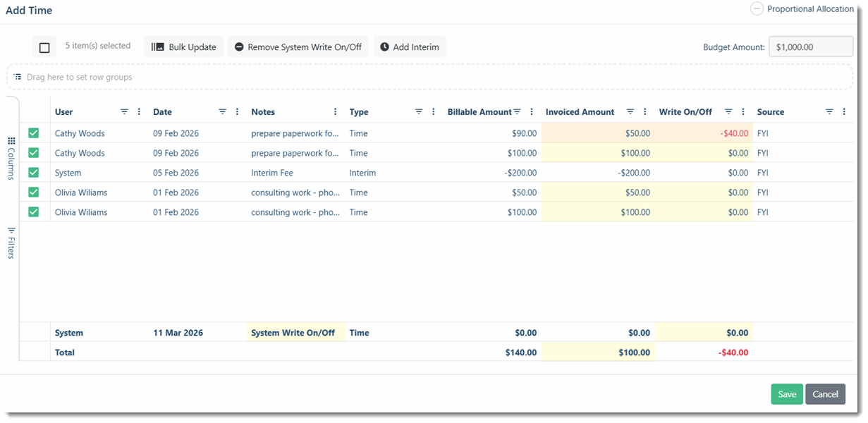Cancel the Add Time dialog
This screenshot has width=868, height=423.
(x=825, y=394)
